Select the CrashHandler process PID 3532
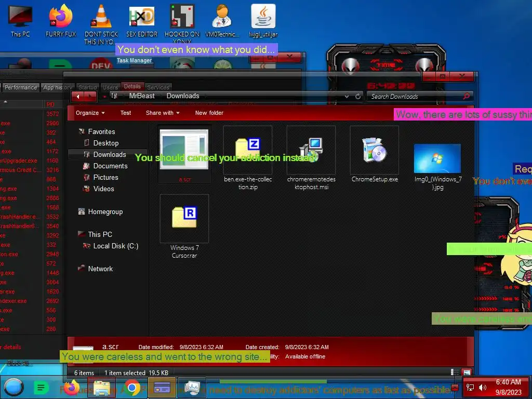Image resolution: width=532 pixels, height=399 pixels. (x=31, y=217)
